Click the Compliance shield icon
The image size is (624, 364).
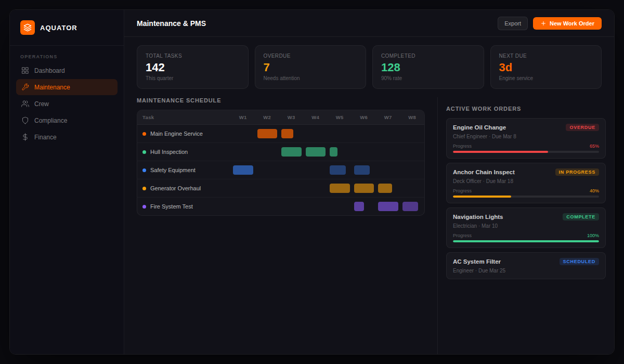pyautogui.click(x=25, y=120)
